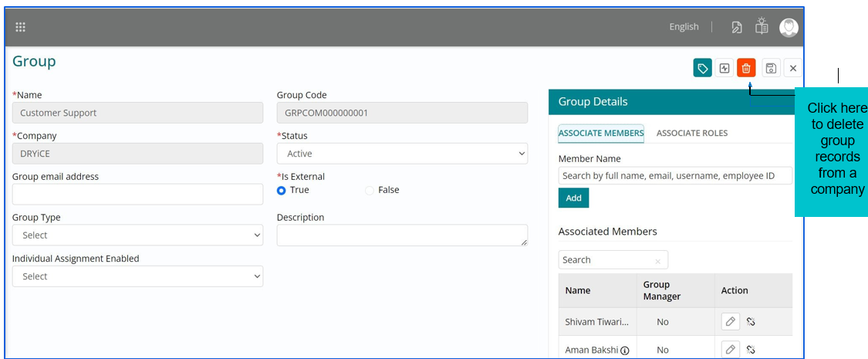This screenshot has width=868, height=359.
Task: Select the Associate Members tab
Action: tap(601, 133)
